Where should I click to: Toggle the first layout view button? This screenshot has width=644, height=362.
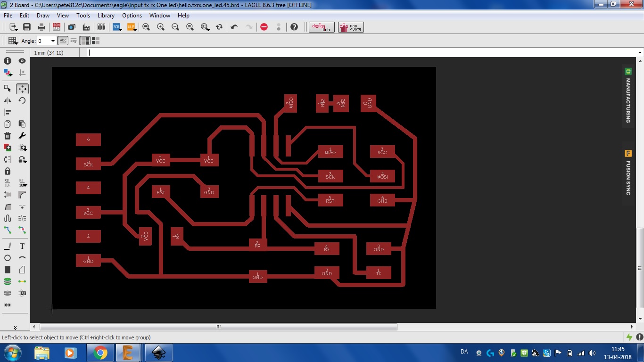pyautogui.click(x=85, y=41)
